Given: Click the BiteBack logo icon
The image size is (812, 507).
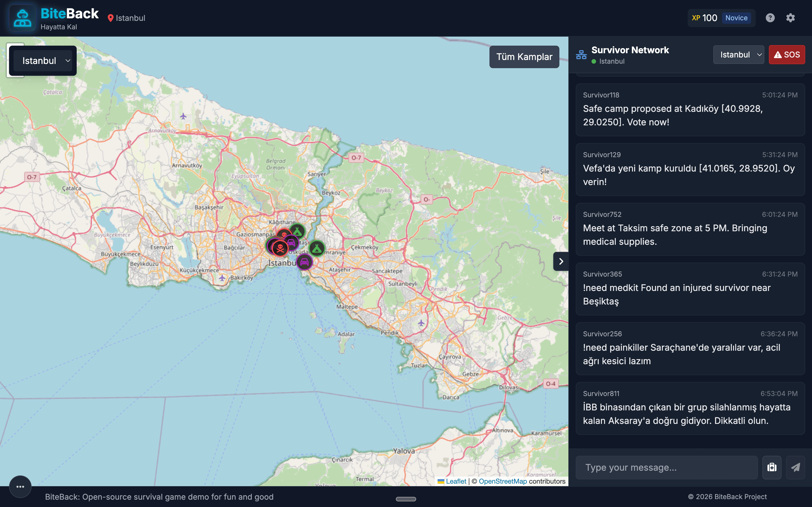Looking at the screenshot, I should [x=23, y=18].
